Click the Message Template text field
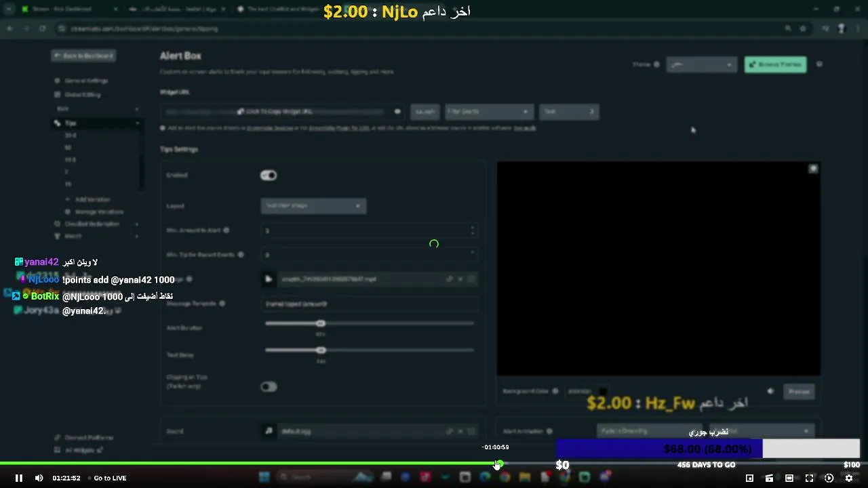This screenshot has height=488, width=868. [x=370, y=304]
